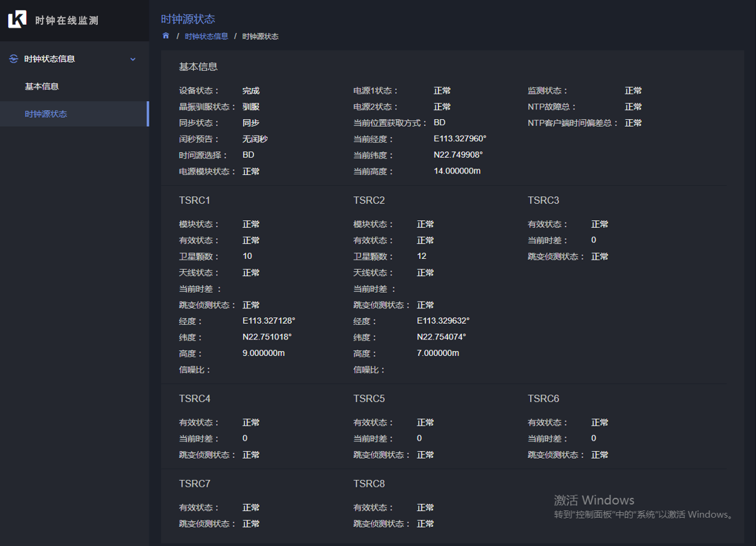Click the TSRC3 section title

pyautogui.click(x=543, y=200)
